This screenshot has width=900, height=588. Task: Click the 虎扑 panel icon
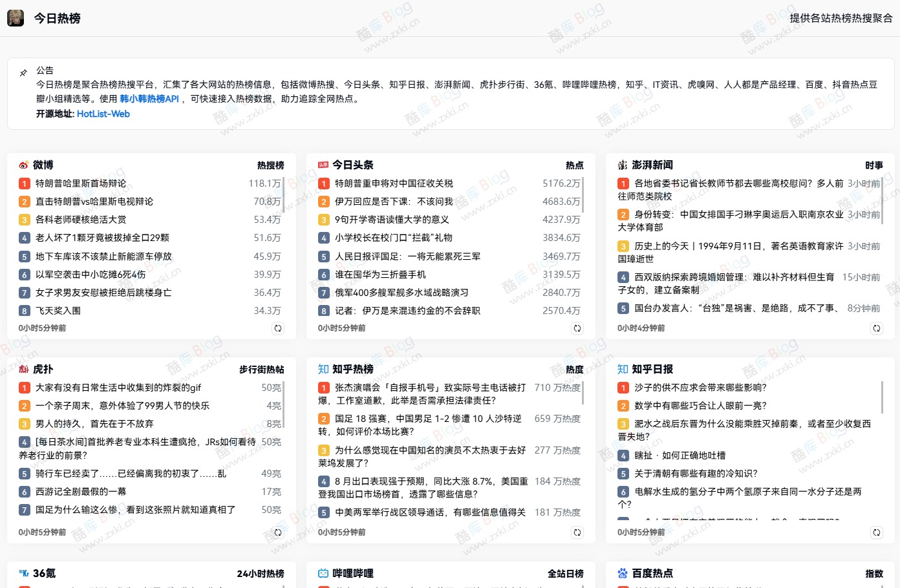pos(23,369)
